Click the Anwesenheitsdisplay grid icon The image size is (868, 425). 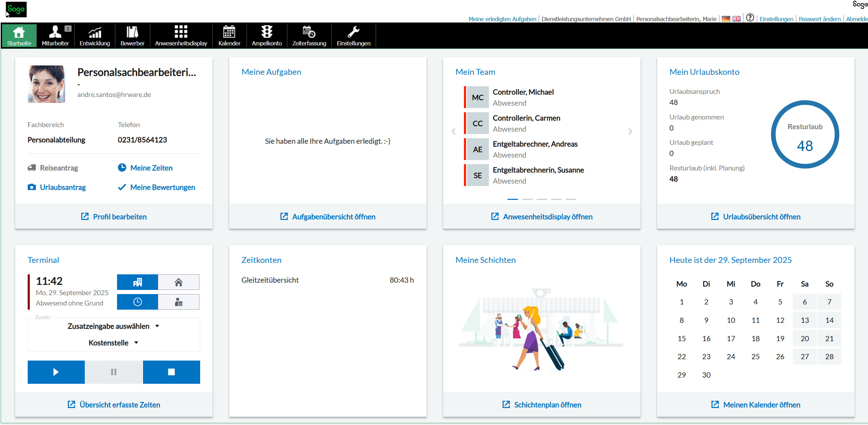(181, 32)
